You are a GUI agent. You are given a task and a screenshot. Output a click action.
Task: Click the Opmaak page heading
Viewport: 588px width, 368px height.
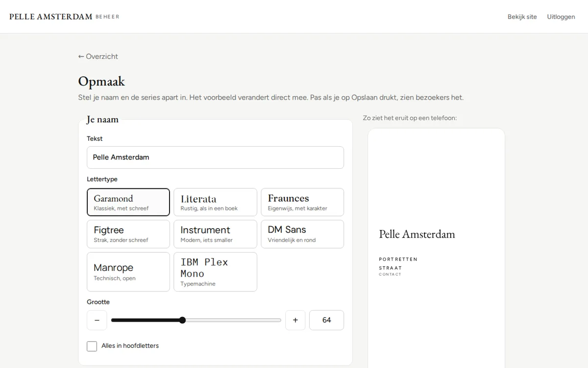(x=101, y=81)
